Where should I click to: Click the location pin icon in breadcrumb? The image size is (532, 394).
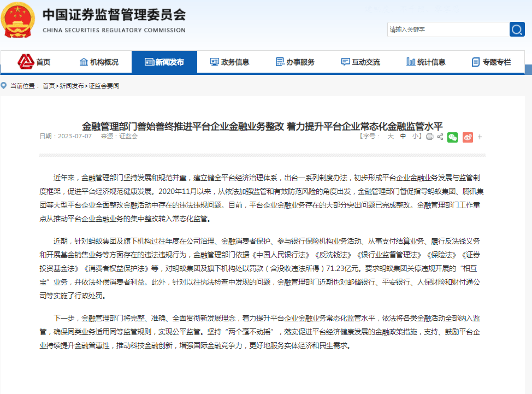click(4, 86)
